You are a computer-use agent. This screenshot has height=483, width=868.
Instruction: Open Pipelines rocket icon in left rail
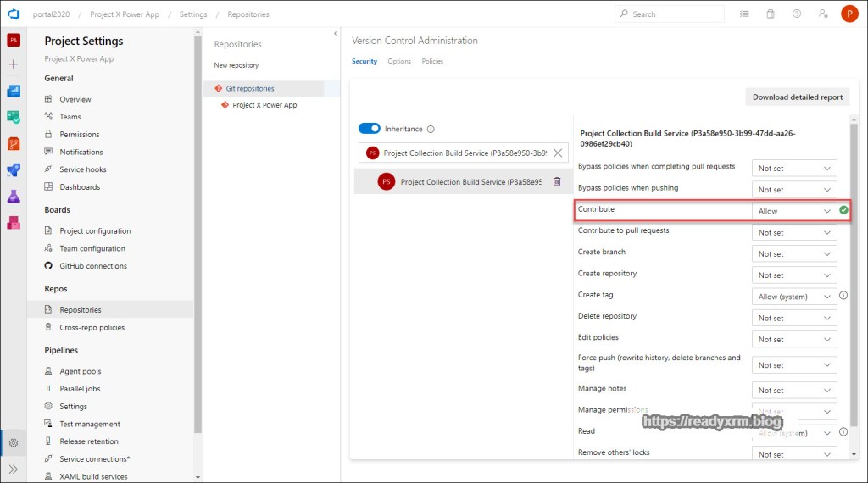[14, 169]
